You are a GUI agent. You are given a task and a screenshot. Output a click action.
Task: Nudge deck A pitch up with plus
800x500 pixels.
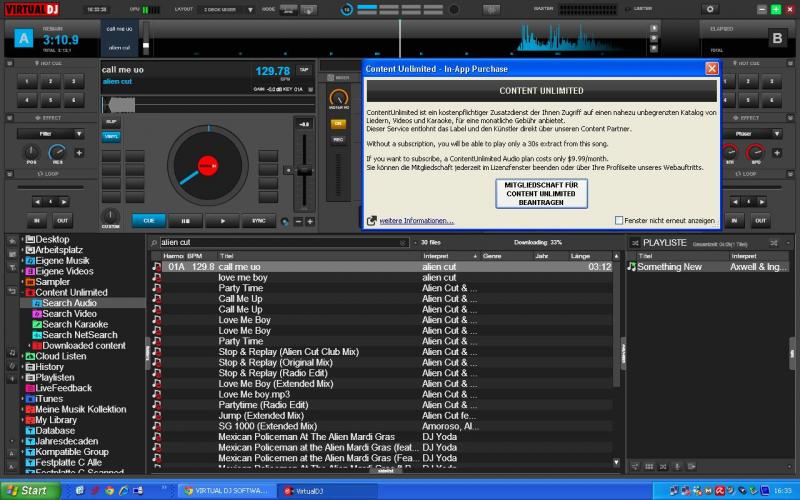310,221
